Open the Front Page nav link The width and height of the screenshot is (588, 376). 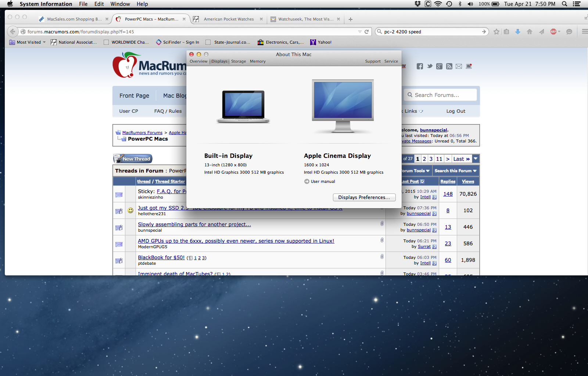pyautogui.click(x=134, y=95)
